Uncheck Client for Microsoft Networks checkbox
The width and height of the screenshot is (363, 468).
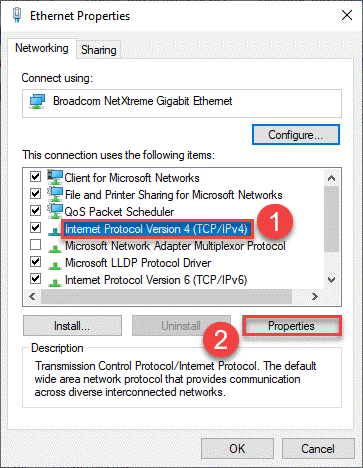click(x=35, y=177)
